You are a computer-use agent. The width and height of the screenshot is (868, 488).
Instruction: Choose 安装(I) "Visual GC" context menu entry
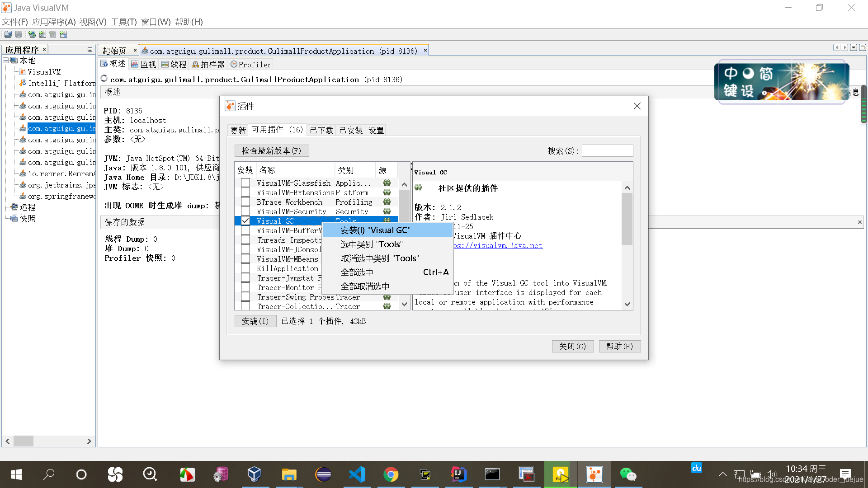click(375, 230)
